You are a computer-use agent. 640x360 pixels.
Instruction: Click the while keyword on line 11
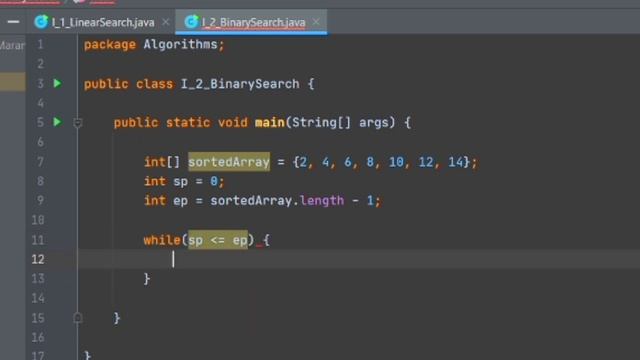162,240
